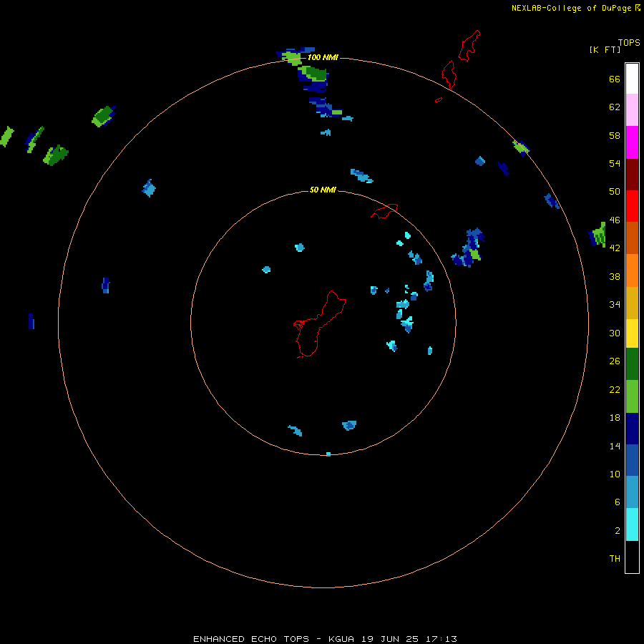
Task: Click the navy blue legend swatch
Action: (x=632, y=429)
